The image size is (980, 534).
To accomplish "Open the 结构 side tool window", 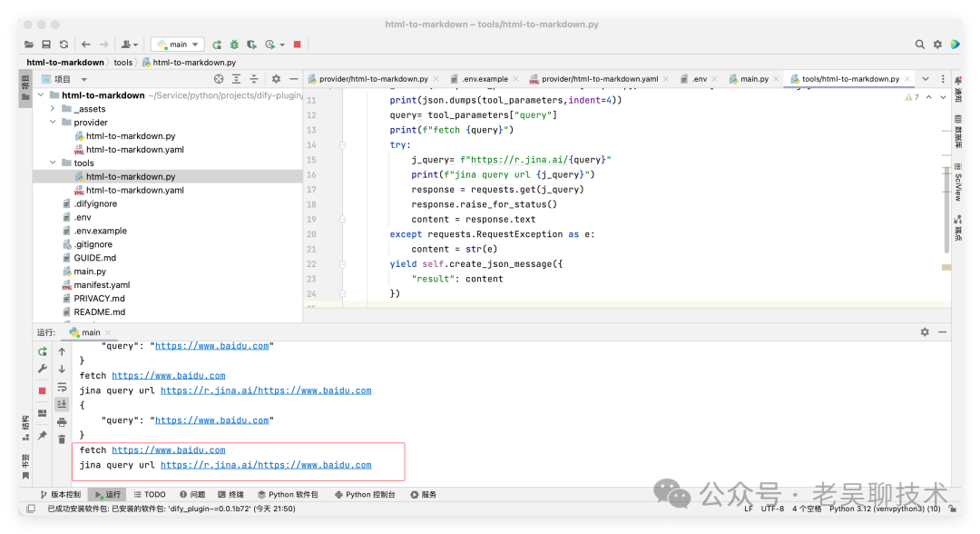I will [25, 428].
